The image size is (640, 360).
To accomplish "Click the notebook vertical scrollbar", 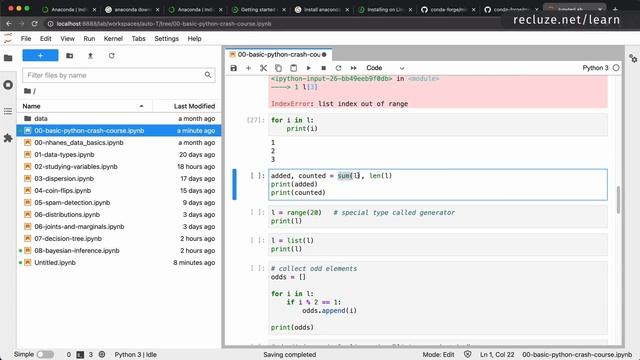I will click(618, 200).
